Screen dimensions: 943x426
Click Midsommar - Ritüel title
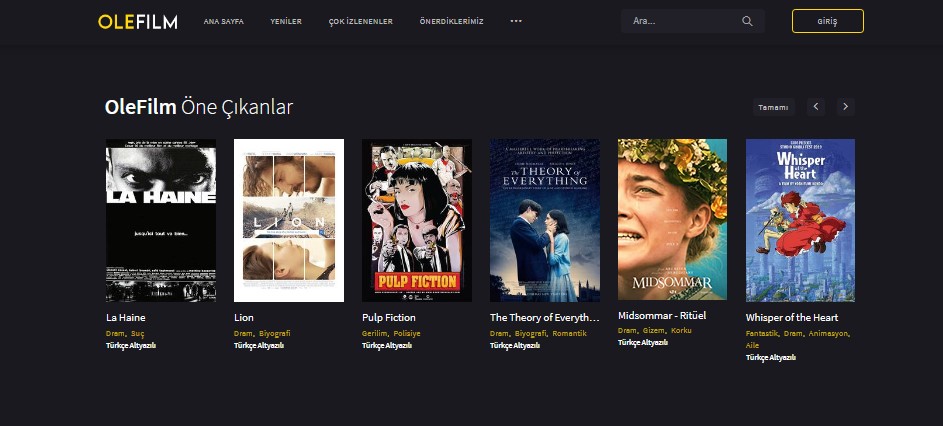click(662, 315)
